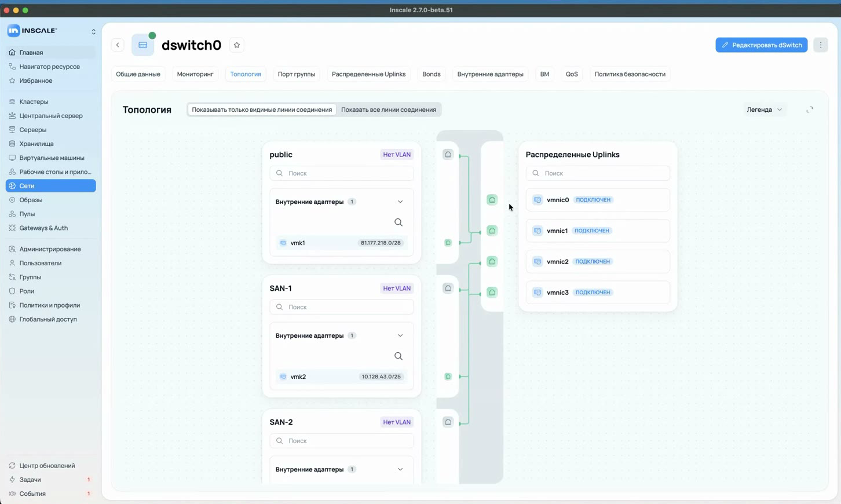Click green uplink node beside vmnic0
Screen dimensions: 841x504
tap(492, 200)
